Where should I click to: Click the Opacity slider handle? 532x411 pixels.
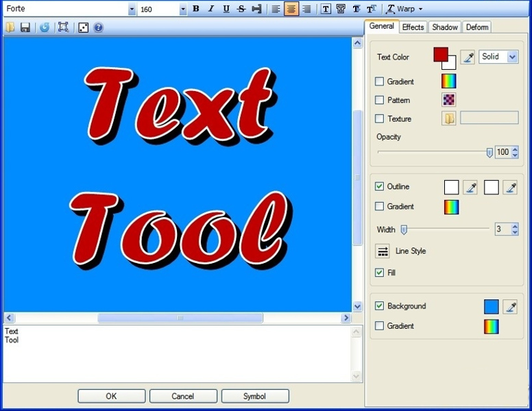pos(489,152)
